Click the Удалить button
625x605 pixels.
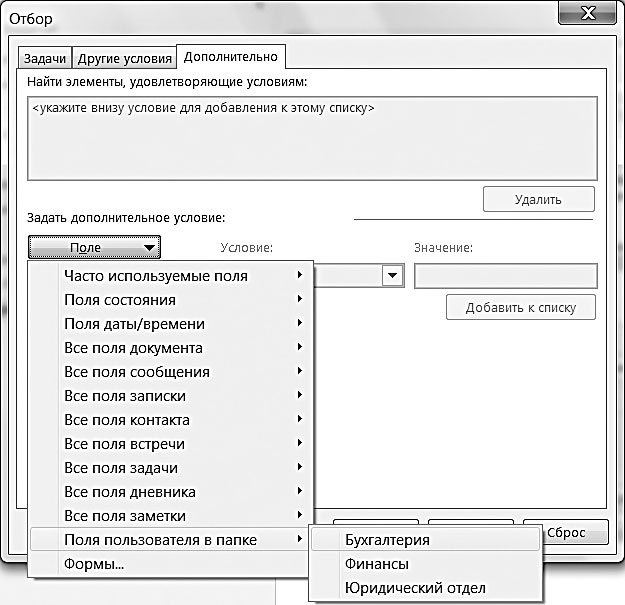click(x=539, y=199)
